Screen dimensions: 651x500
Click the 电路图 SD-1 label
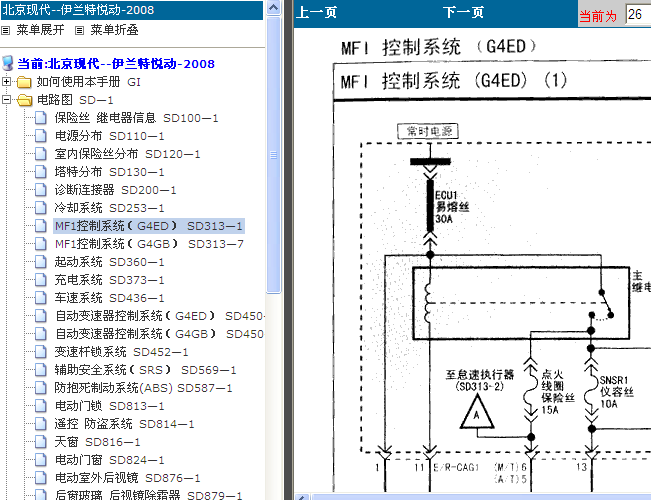coord(75,100)
